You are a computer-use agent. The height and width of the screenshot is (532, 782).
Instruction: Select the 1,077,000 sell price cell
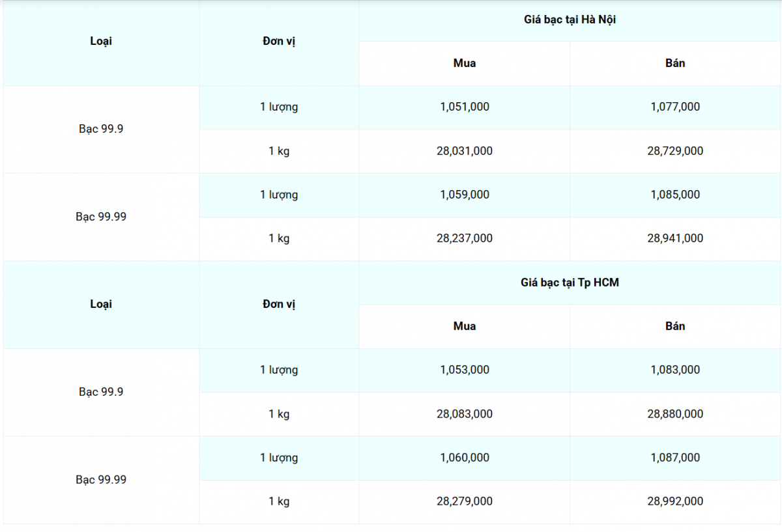point(675,107)
